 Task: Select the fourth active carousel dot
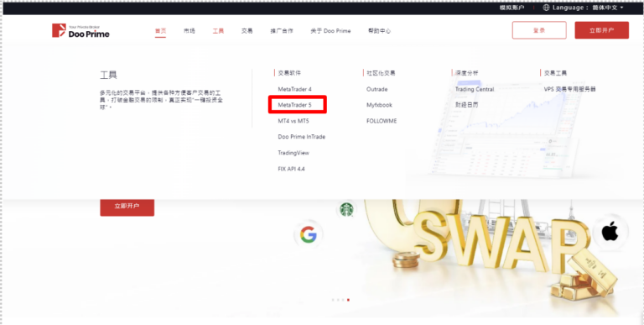(348, 300)
